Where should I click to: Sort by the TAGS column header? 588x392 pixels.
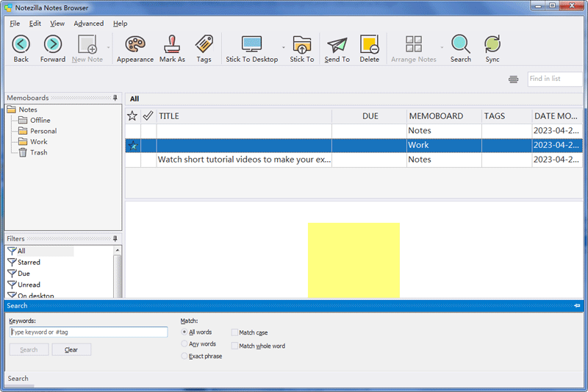(x=506, y=116)
